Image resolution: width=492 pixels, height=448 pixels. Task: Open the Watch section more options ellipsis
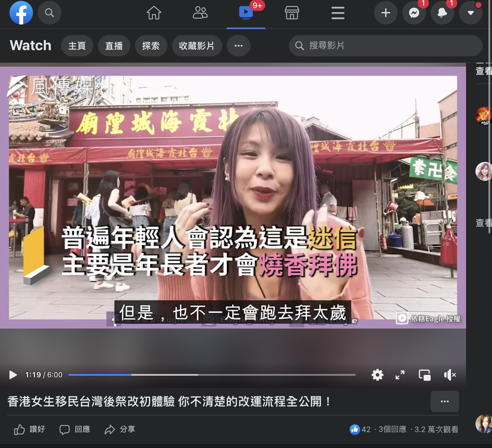pyautogui.click(x=238, y=46)
